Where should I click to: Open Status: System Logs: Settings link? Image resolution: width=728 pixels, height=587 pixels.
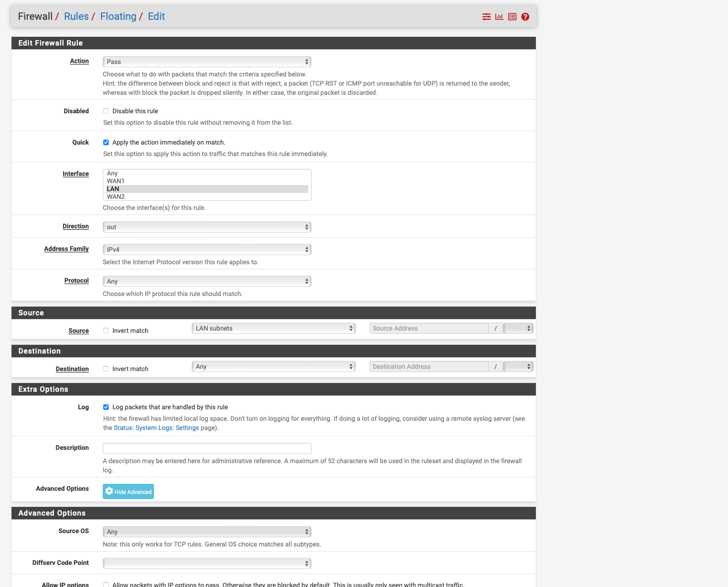click(156, 428)
